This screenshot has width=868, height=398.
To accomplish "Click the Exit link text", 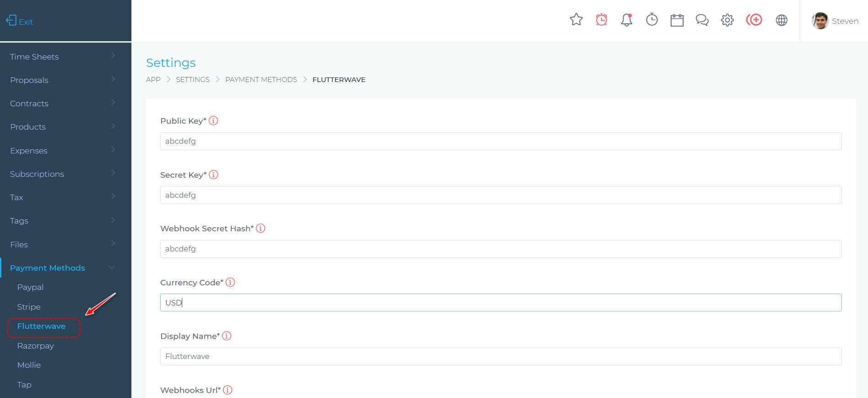I will point(26,22).
